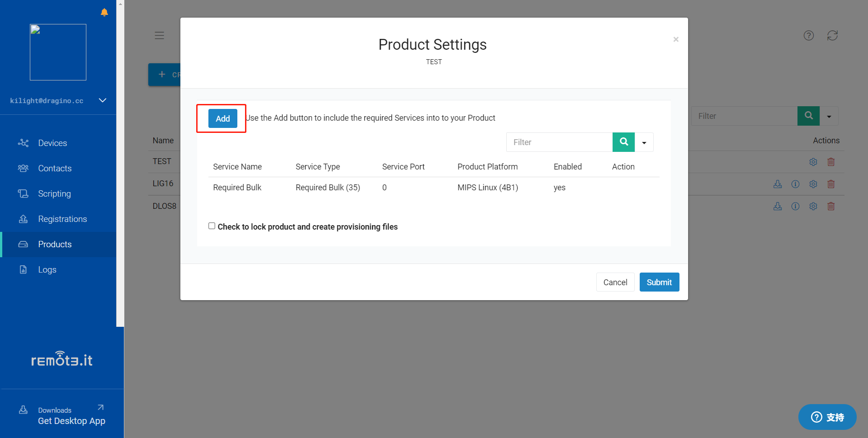Submit the Product Settings dialog

659,282
